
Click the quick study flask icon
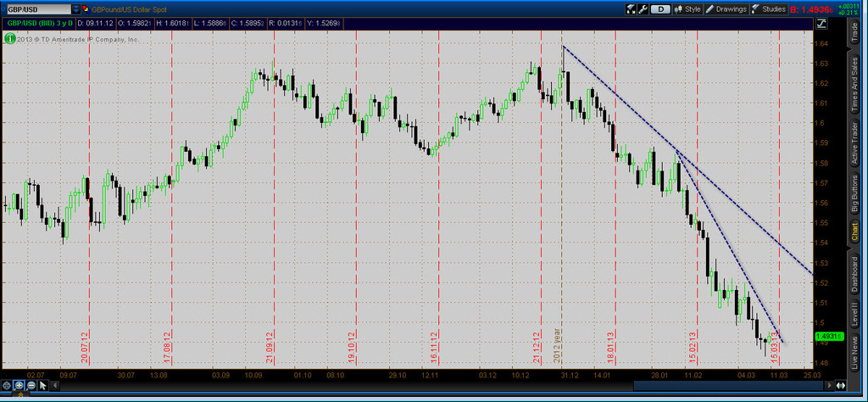point(630,9)
